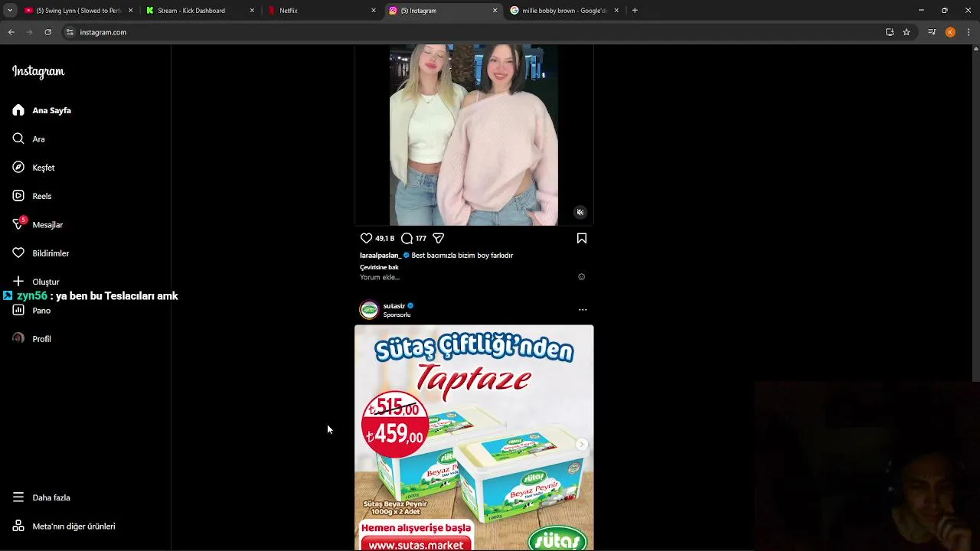Open media control icon in toolbar

click(x=932, y=32)
